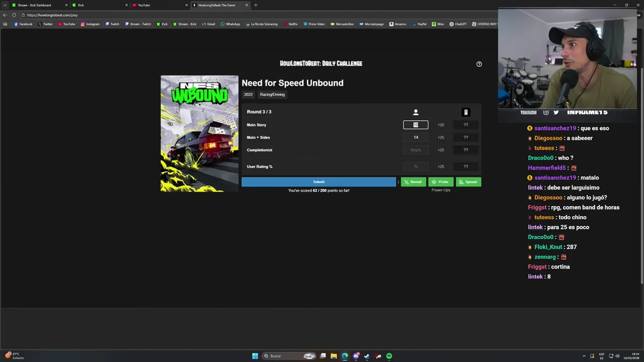Close the YouTube browser tab
This screenshot has width=644, height=362.
pos(187,5)
